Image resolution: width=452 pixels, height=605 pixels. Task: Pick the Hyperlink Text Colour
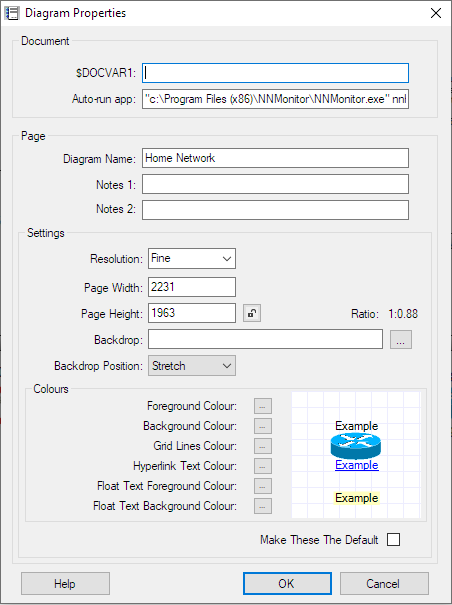[x=263, y=466]
